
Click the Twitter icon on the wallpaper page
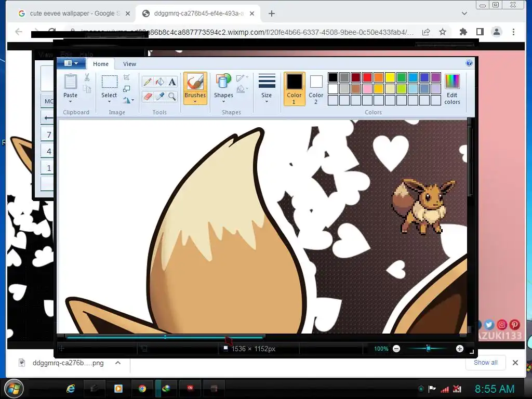point(489,325)
